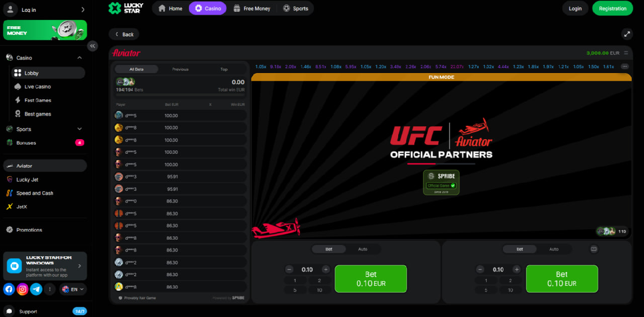Click the left panel bet amount field
644x317 pixels.
(x=308, y=269)
